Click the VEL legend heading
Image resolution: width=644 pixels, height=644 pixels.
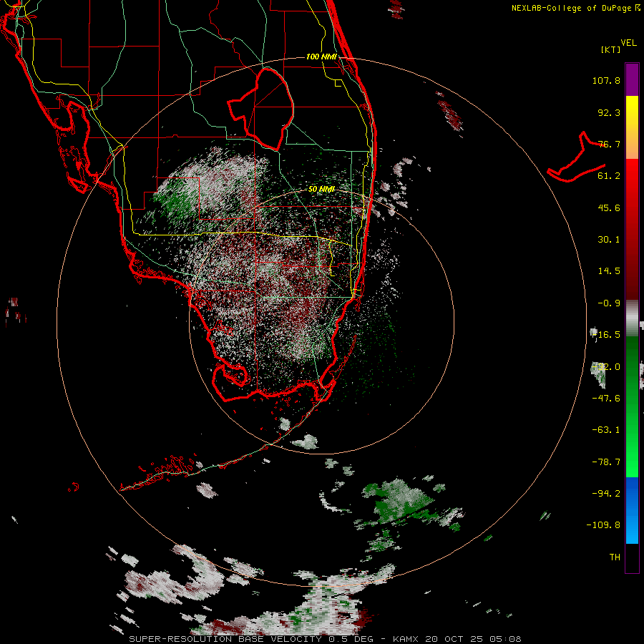pos(628,43)
